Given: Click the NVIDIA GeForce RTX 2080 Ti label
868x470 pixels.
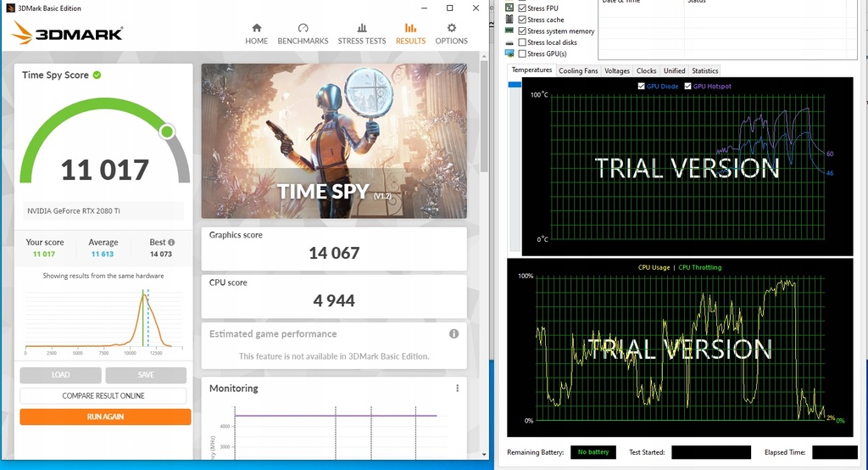Looking at the screenshot, I should pos(74,211).
